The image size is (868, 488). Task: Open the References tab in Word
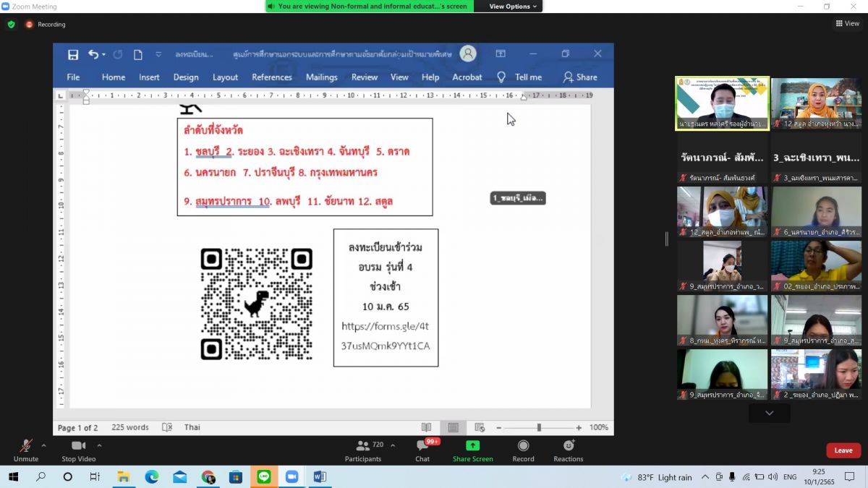272,77
